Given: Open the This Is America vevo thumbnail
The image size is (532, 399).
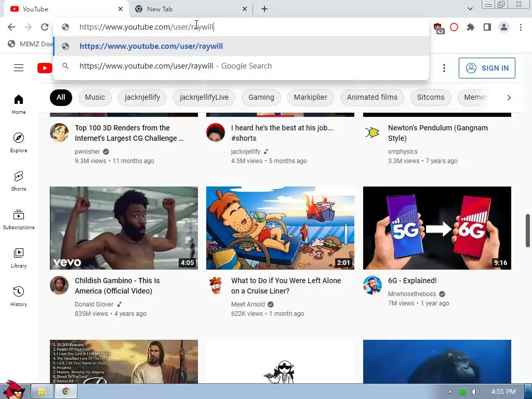Looking at the screenshot, I should (x=124, y=228).
